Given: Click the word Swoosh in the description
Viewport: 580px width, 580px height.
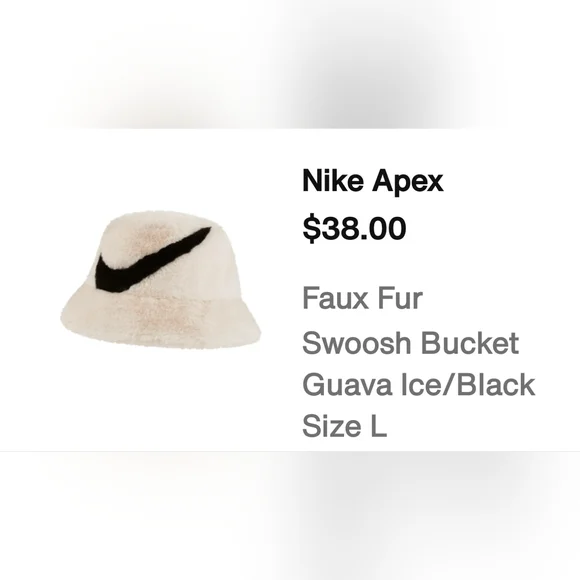Looking at the screenshot, I should (357, 343).
